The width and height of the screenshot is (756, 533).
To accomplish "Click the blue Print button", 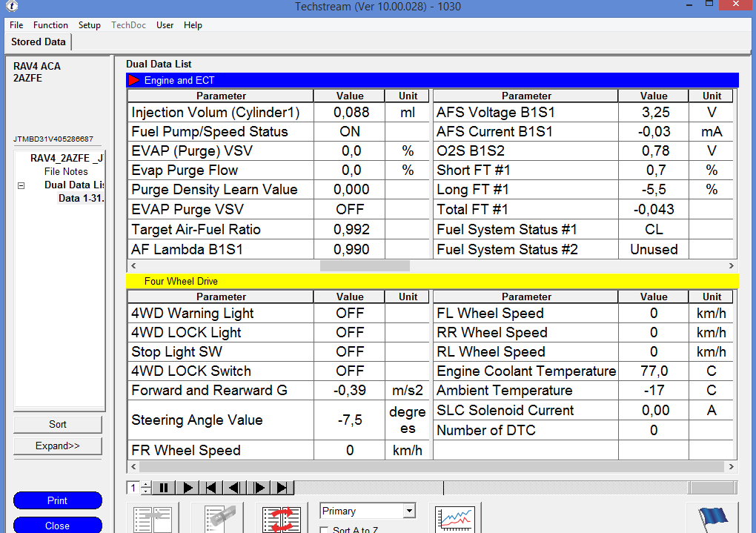I will pos(58,501).
